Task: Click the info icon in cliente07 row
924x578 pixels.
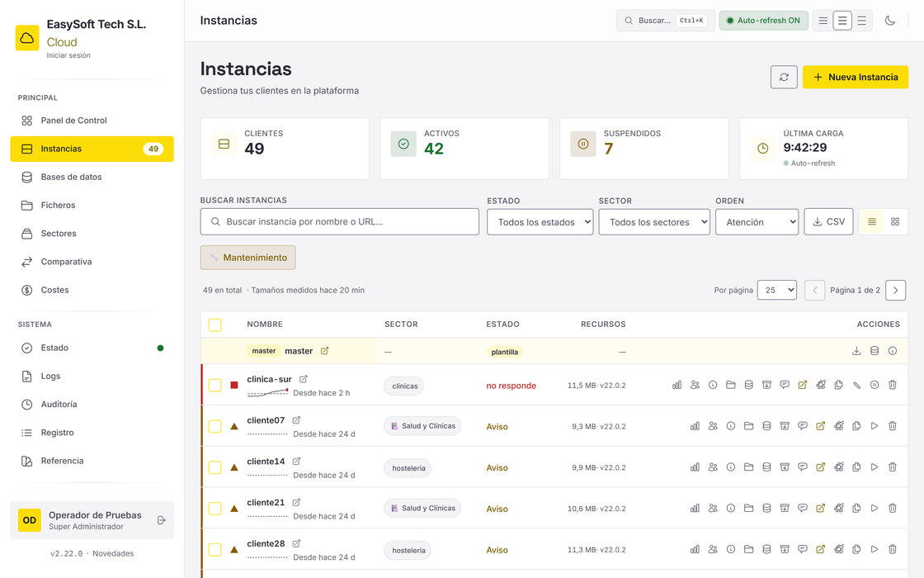Action: point(731,426)
